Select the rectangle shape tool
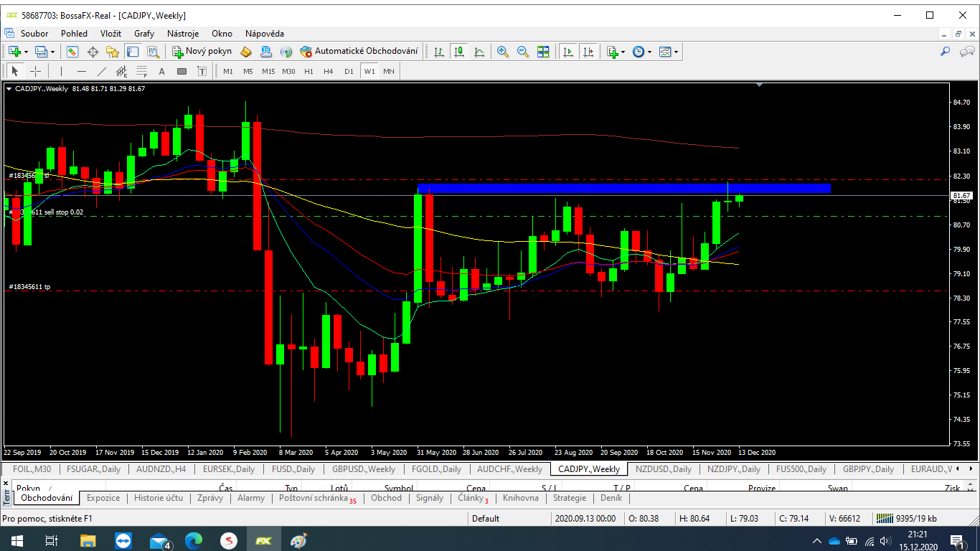980x551 pixels. (182, 71)
